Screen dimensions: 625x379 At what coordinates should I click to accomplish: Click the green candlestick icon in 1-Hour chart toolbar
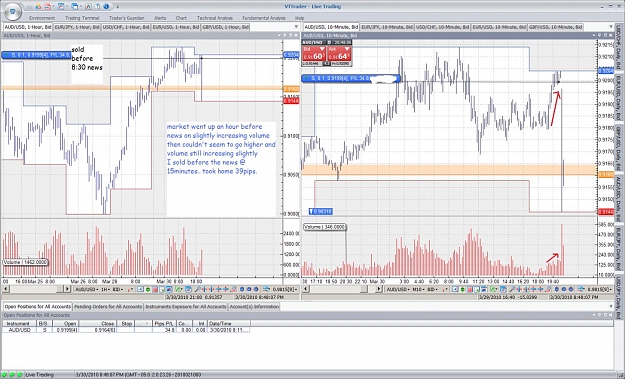[148, 289]
